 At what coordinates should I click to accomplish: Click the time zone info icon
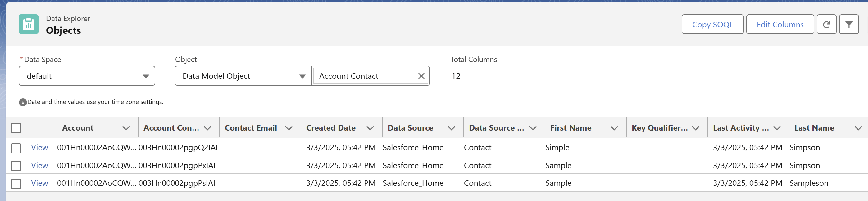23,102
